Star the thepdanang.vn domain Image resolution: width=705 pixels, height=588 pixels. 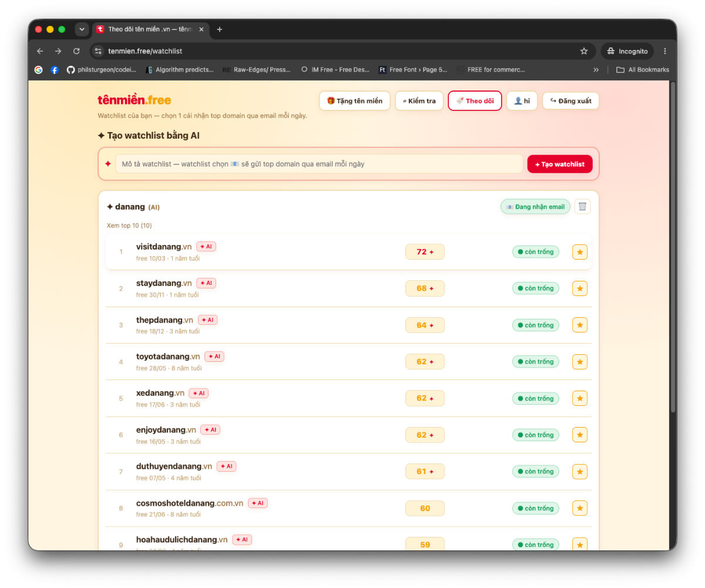580,325
